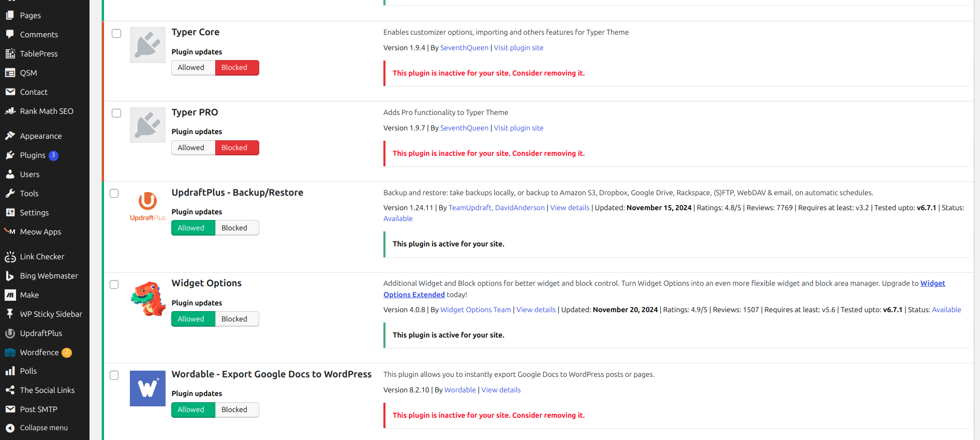Open the Rank Math SEO sidebar icon

point(10,111)
